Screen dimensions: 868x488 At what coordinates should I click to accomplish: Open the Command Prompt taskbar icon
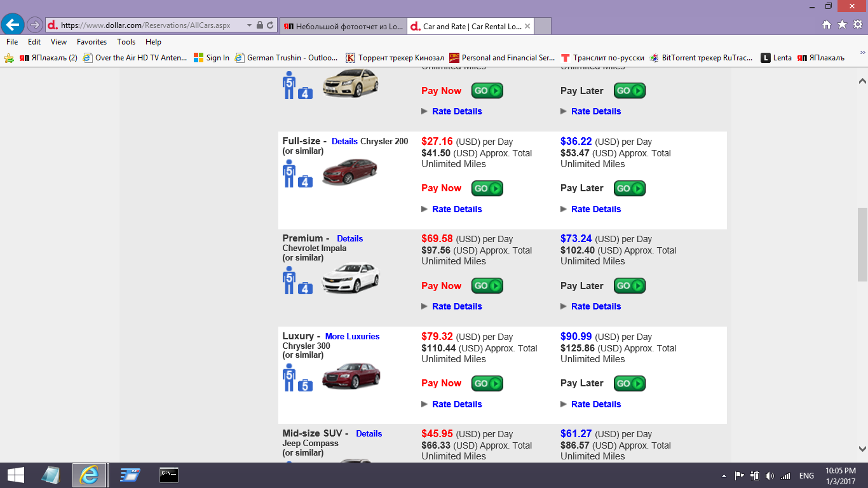click(x=169, y=475)
